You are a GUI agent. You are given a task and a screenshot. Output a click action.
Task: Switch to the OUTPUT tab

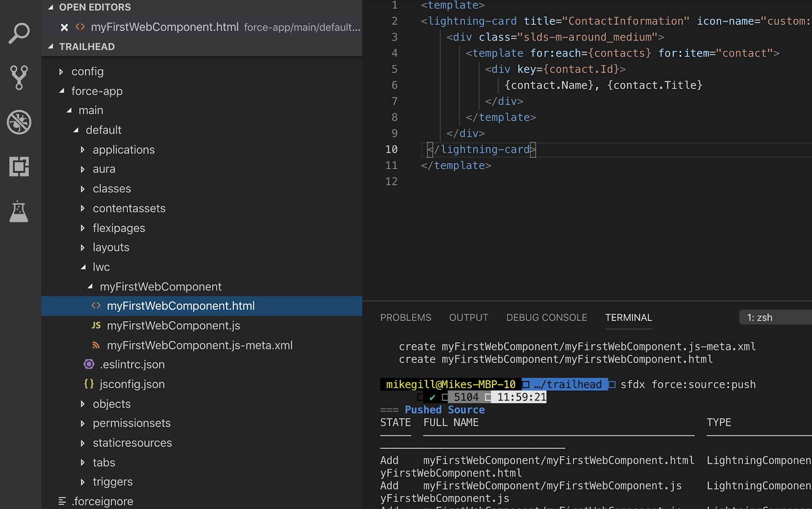(x=468, y=317)
